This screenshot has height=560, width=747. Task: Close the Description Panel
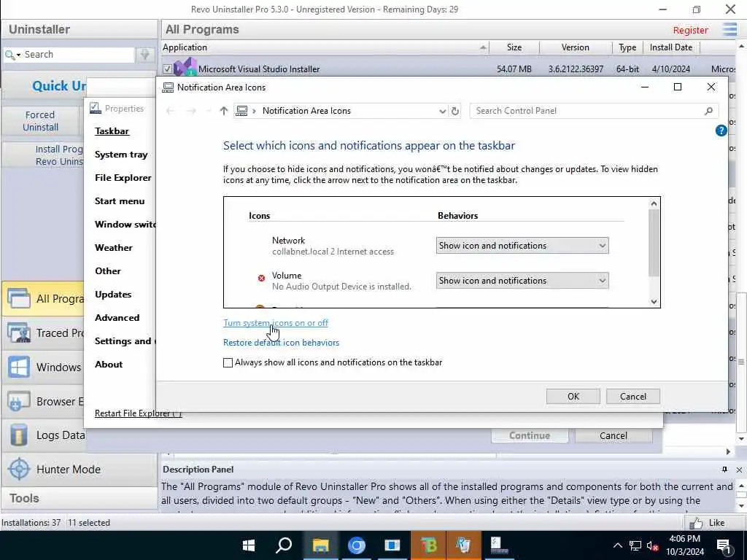point(739,470)
